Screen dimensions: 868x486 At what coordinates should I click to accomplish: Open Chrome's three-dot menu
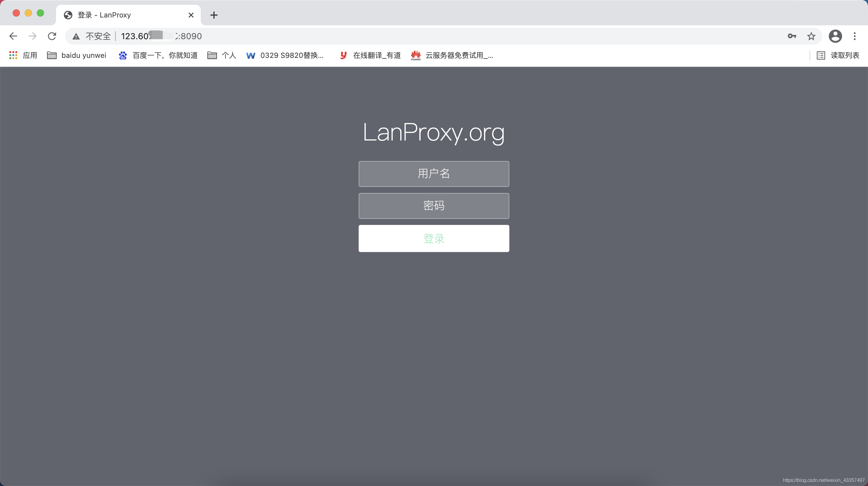pos(854,36)
